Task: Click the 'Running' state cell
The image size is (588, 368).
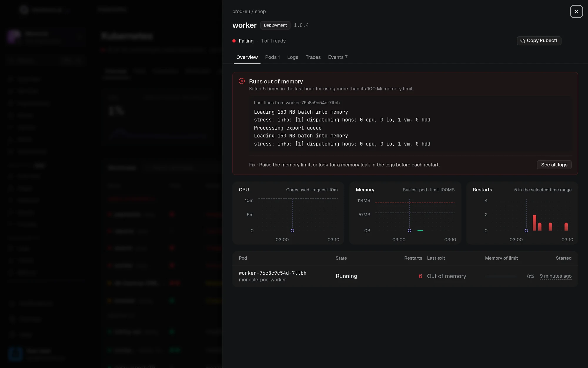Action: (x=346, y=276)
